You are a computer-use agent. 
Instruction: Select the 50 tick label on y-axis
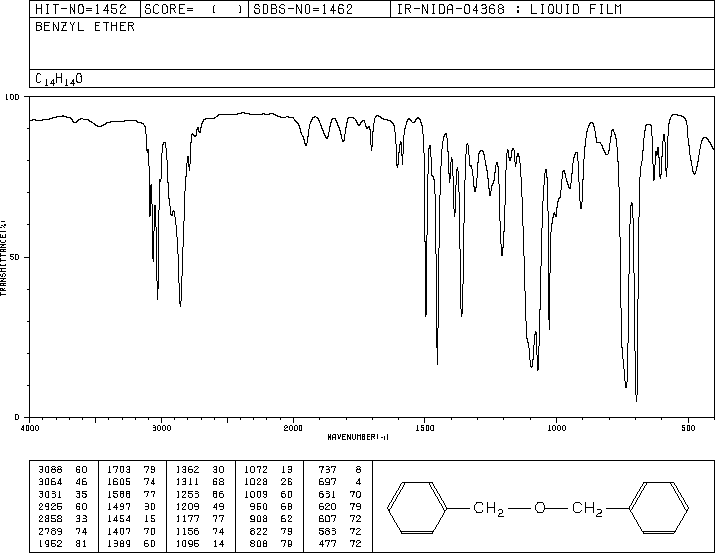pyautogui.click(x=16, y=257)
